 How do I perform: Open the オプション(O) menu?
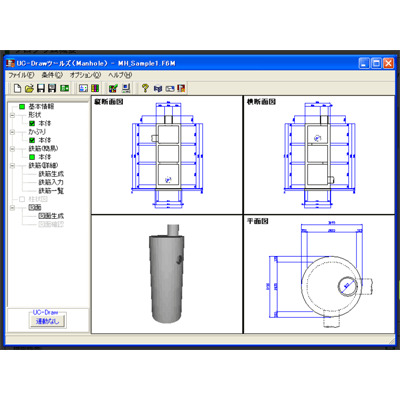click(85, 75)
